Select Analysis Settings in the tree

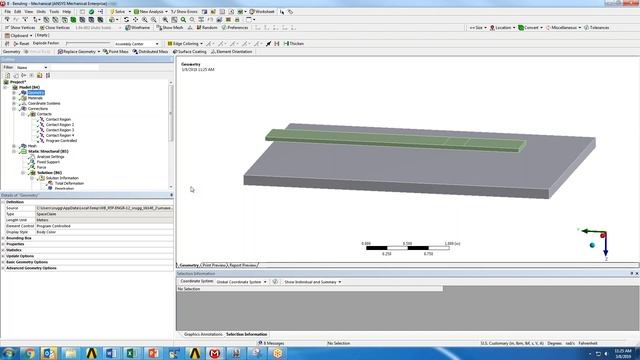(51, 157)
